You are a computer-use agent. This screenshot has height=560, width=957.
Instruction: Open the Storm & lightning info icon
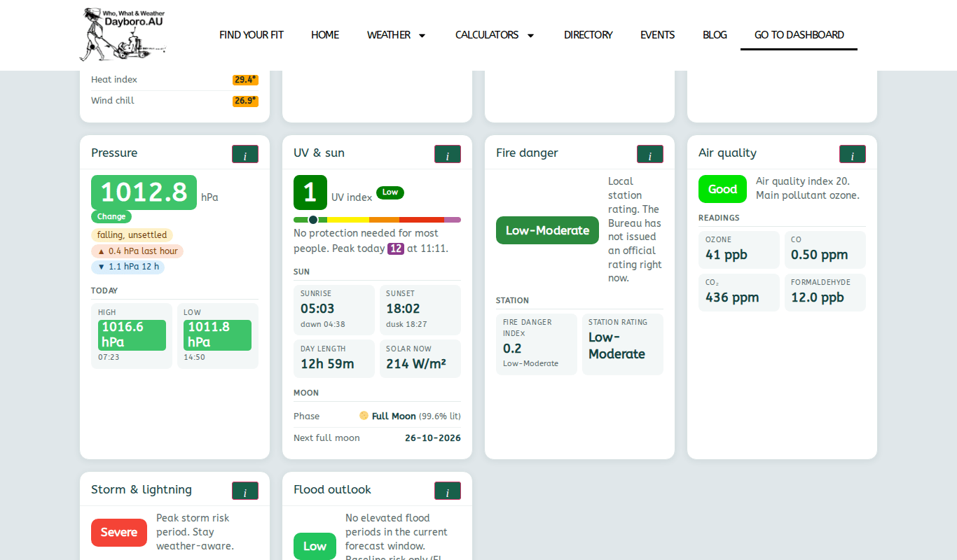tap(245, 491)
